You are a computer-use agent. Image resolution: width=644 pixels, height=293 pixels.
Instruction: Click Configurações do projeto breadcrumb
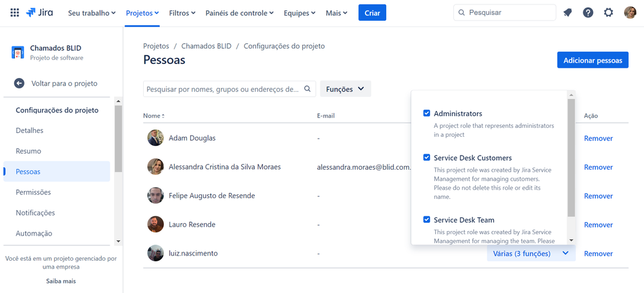tap(284, 46)
